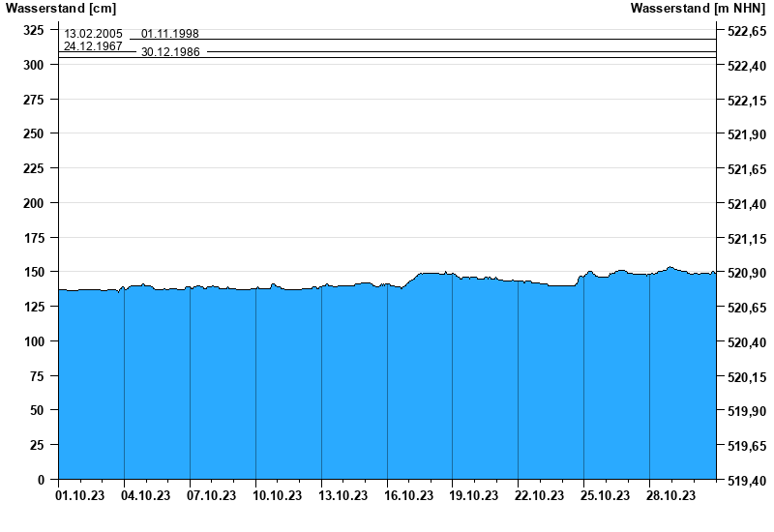Select the 13.02.2005 high-water marker label
The width and height of the screenshot is (774, 532).
[x=93, y=34]
